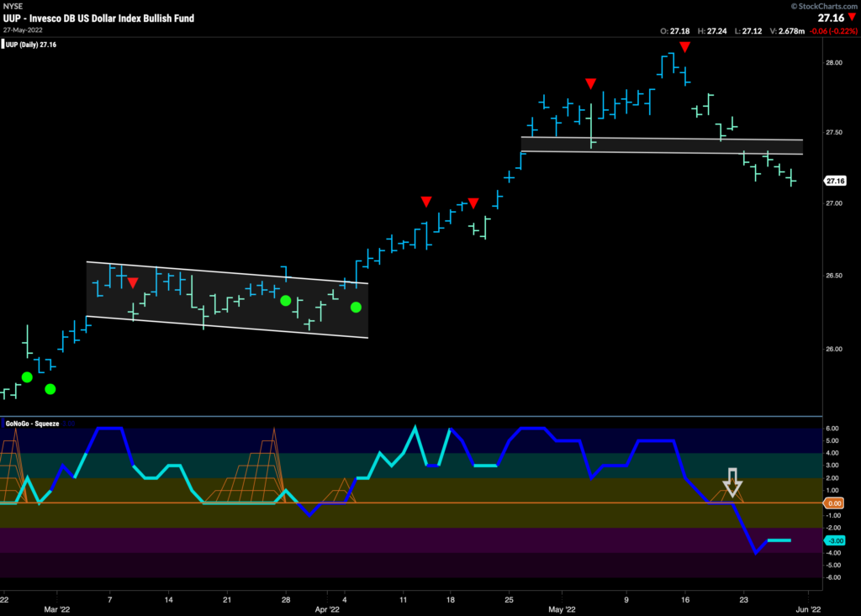Click the green dot near April 4 in the channel
The width and height of the screenshot is (861, 616).
point(356,308)
